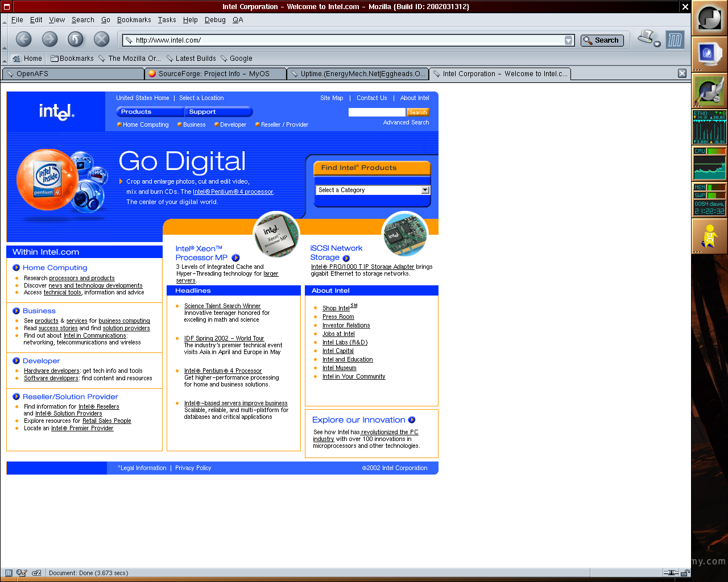Switch to the OpenAFS tab
728x582 pixels.
pyautogui.click(x=73, y=74)
